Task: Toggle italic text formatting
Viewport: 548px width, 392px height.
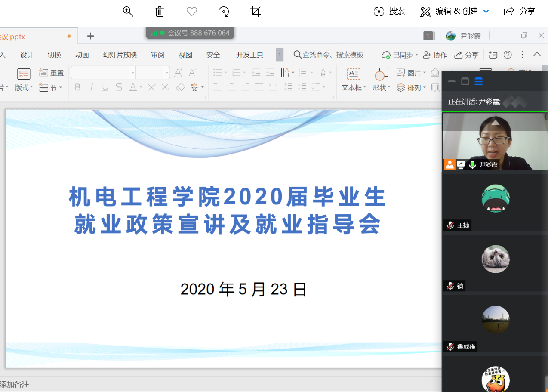Action: (x=92, y=87)
